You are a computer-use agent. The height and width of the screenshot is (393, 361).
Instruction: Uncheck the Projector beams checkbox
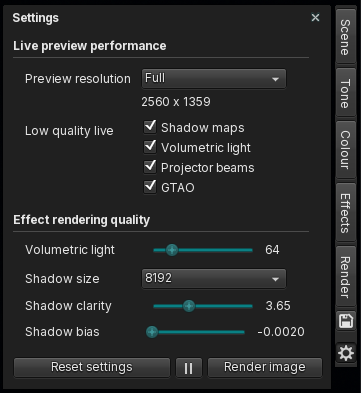[150, 167]
